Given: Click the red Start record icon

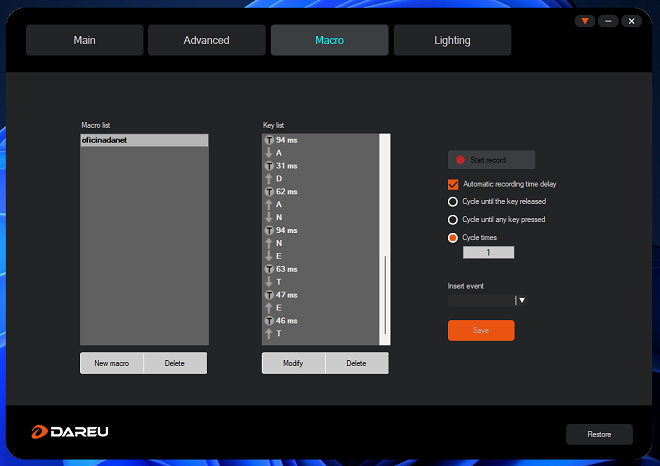Looking at the screenshot, I should pos(461,160).
